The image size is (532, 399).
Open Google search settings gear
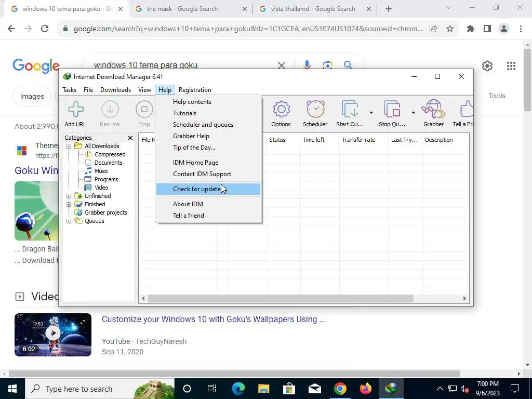click(x=487, y=66)
